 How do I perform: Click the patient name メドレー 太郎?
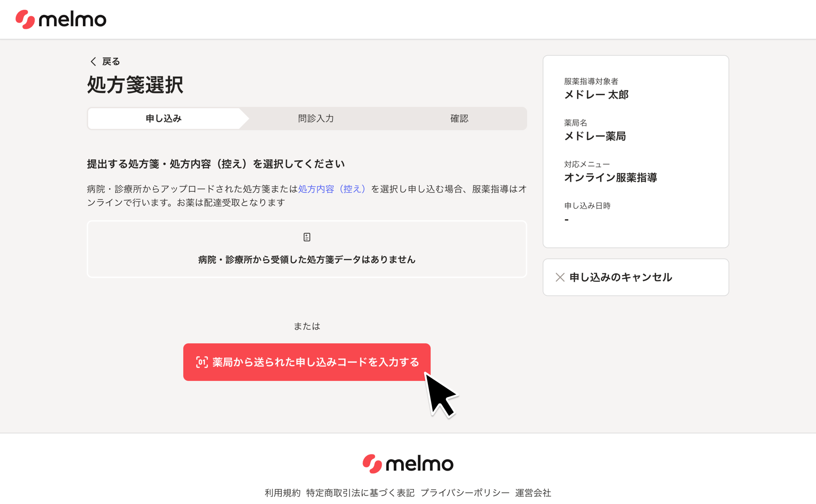pos(596,95)
